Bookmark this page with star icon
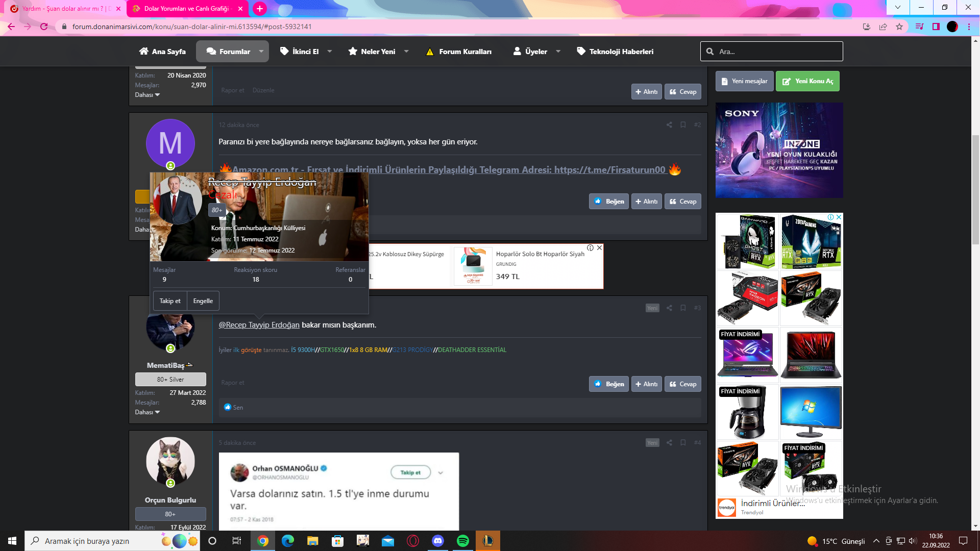This screenshot has width=980, height=551. click(899, 27)
